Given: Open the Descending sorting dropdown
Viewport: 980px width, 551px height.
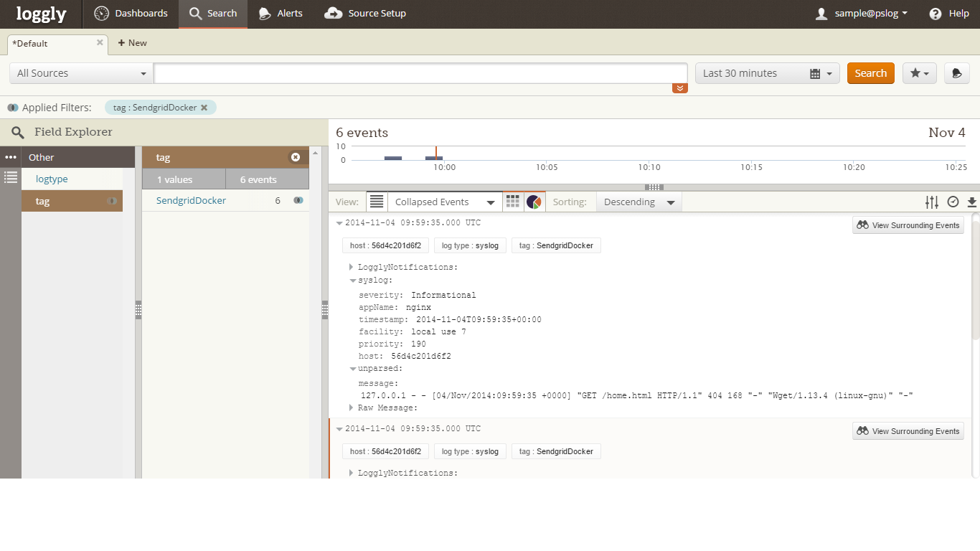Looking at the screenshot, I should click(639, 202).
